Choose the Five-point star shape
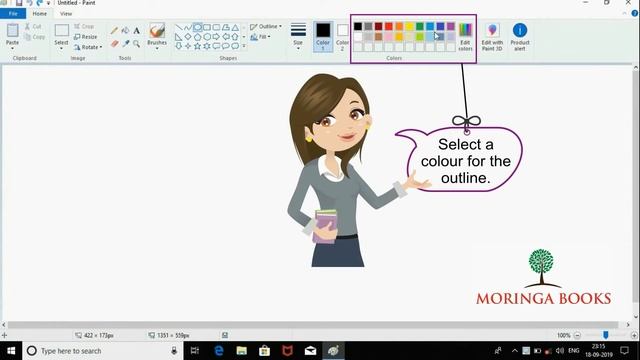 pyautogui.click(x=198, y=46)
